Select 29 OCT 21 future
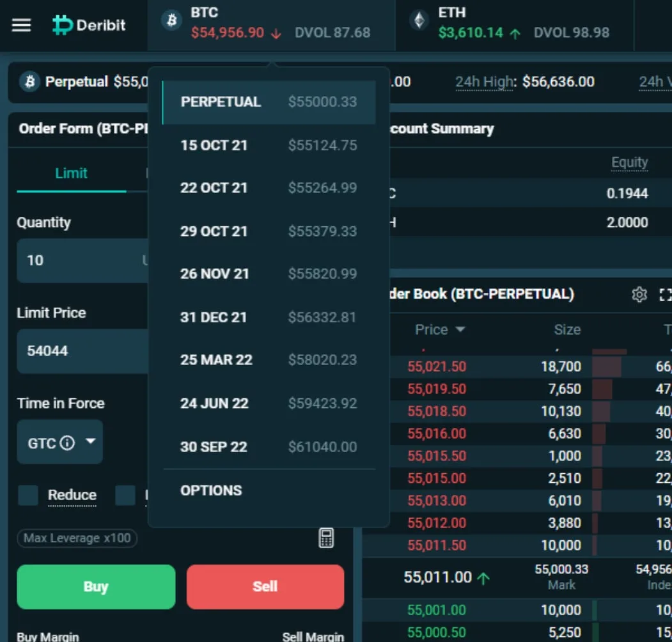Viewport: 672px width, 642px height. pyautogui.click(x=269, y=231)
